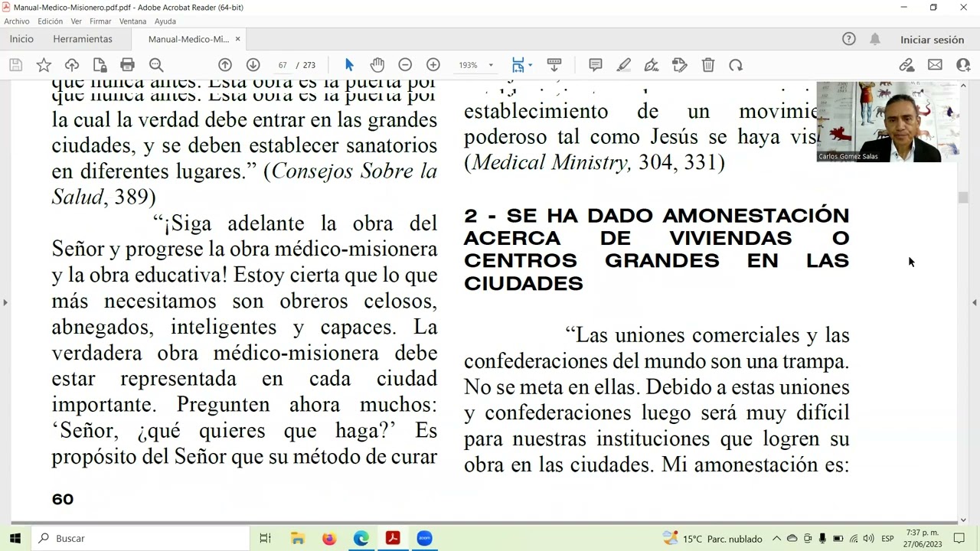Open the Ventana menu
The width and height of the screenshot is (980, 551).
click(x=133, y=21)
